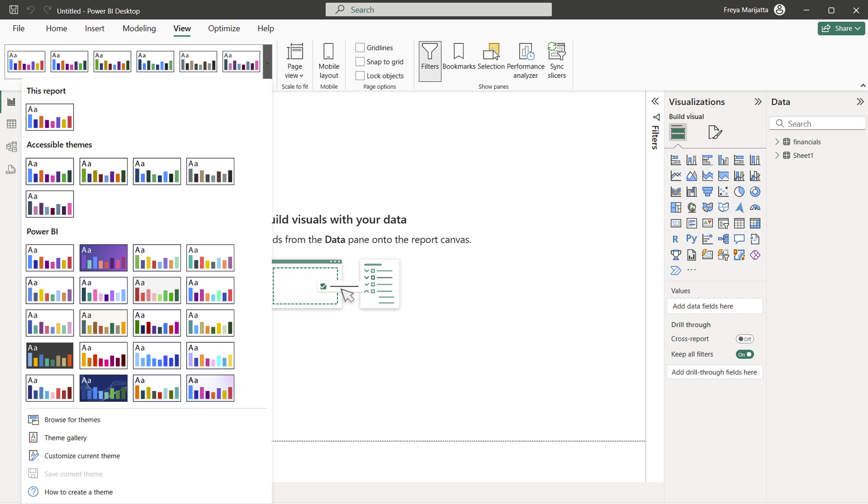Open the Page view dropdown

295,61
